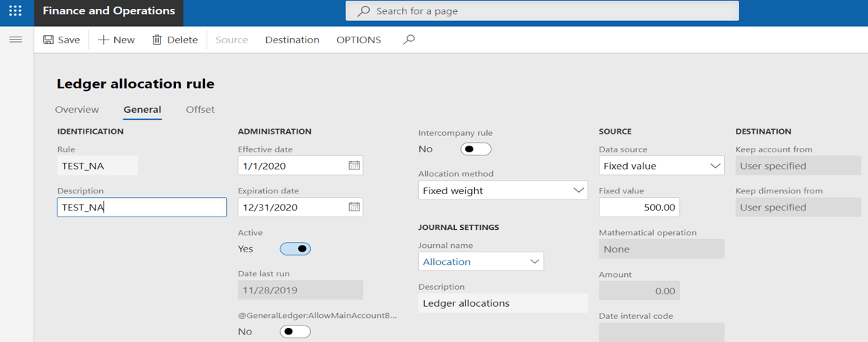Screen dimensions: 868x342
Task: Toggle the Intercompany rule switch
Action: click(475, 149)
